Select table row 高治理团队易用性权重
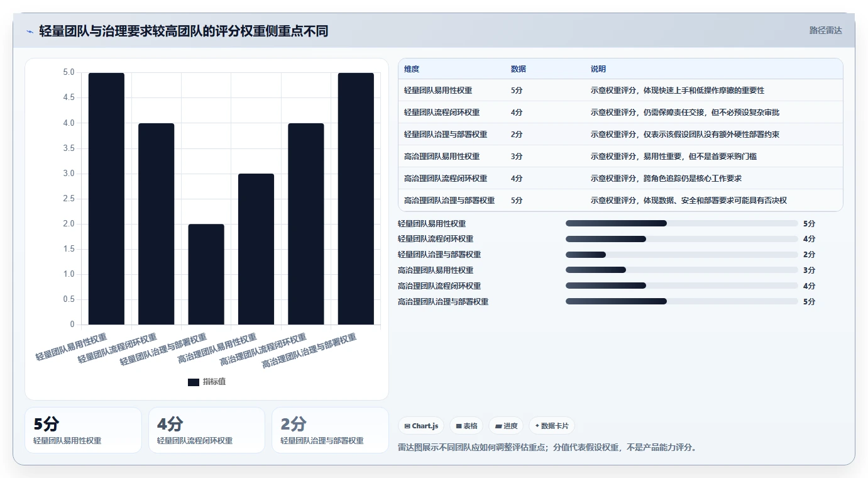The width and height of the screenshot is (868, 478). pos(620,157)
